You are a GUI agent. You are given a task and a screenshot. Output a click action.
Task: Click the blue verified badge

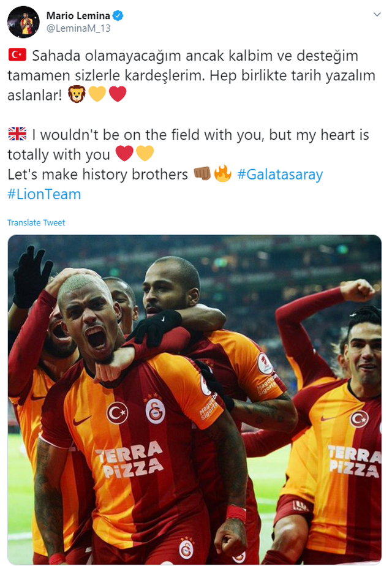click(118, 15)
